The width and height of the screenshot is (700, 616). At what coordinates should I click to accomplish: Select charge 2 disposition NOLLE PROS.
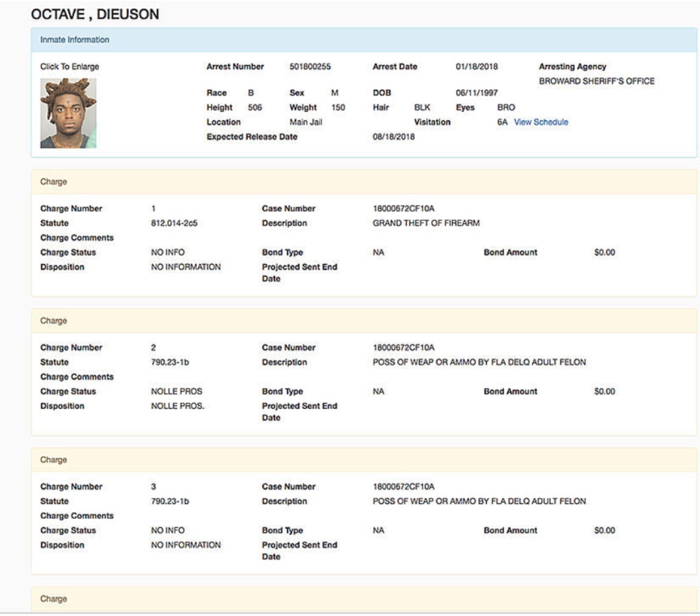coord(177,406)
